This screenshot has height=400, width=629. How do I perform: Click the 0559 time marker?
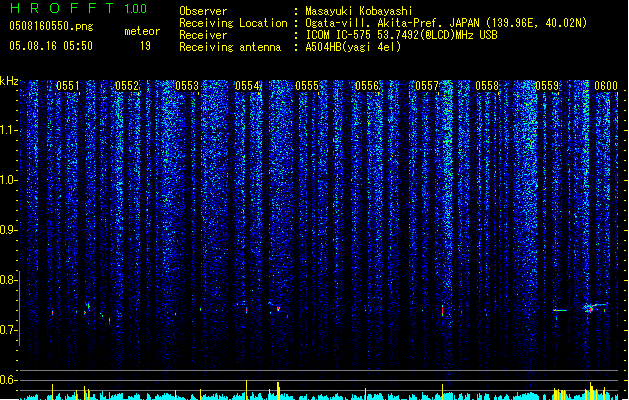547,86
